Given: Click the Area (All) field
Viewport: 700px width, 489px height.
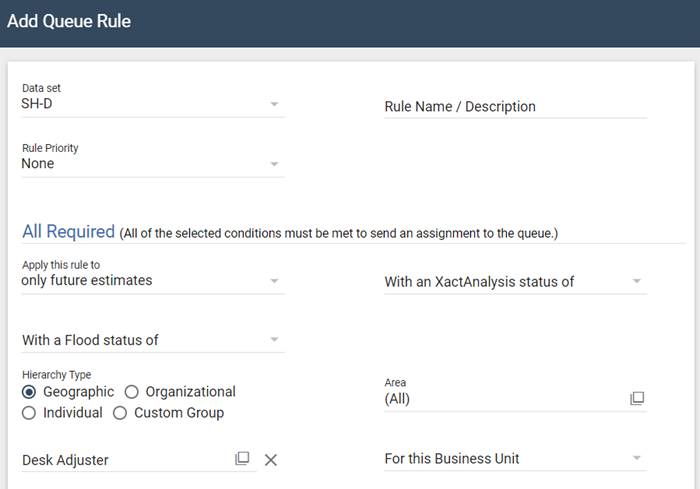Looking at the screenshot, I should tap(500, 399).
